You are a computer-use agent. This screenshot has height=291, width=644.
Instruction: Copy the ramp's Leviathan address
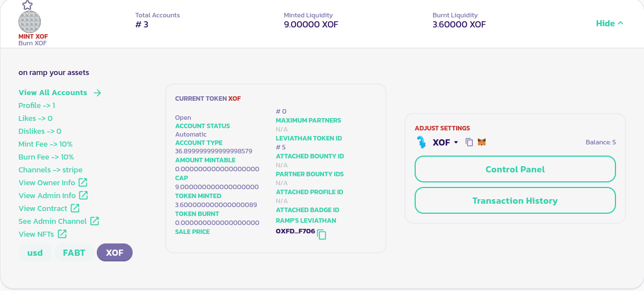[322, 234]
